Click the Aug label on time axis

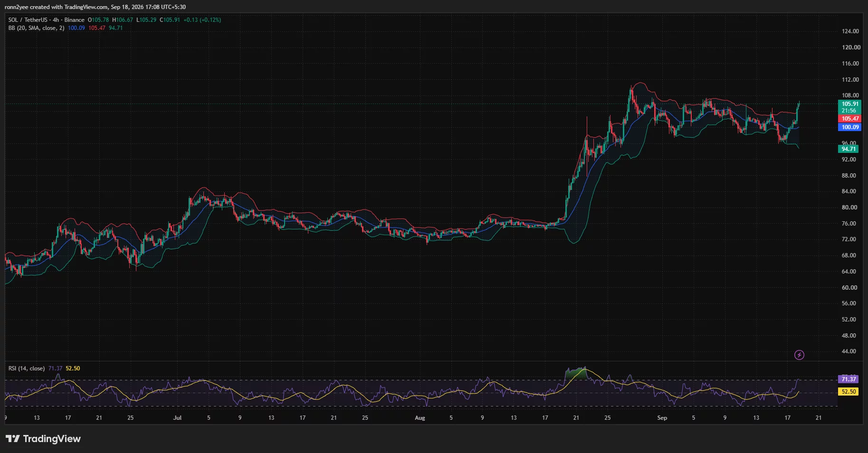pos(420,418)
